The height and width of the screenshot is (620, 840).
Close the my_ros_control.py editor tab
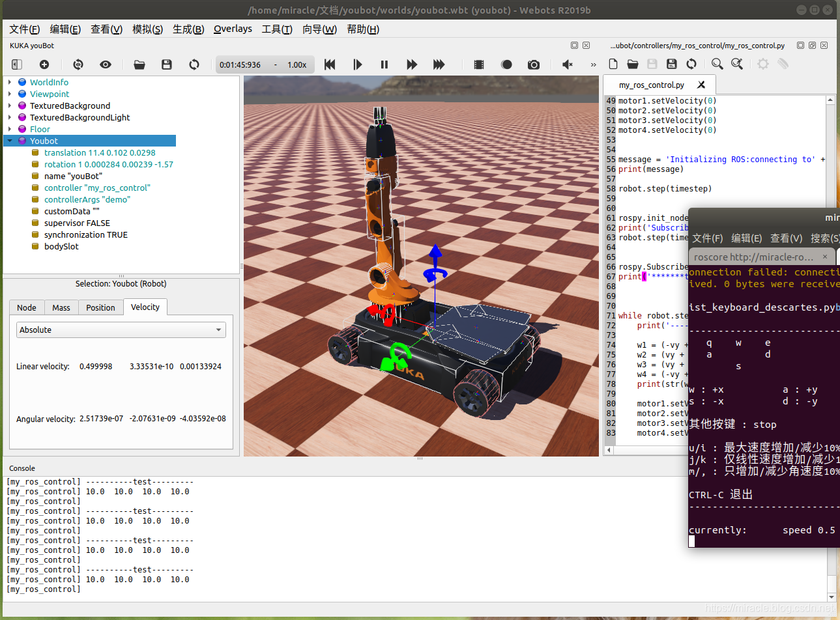click(701, 85)
